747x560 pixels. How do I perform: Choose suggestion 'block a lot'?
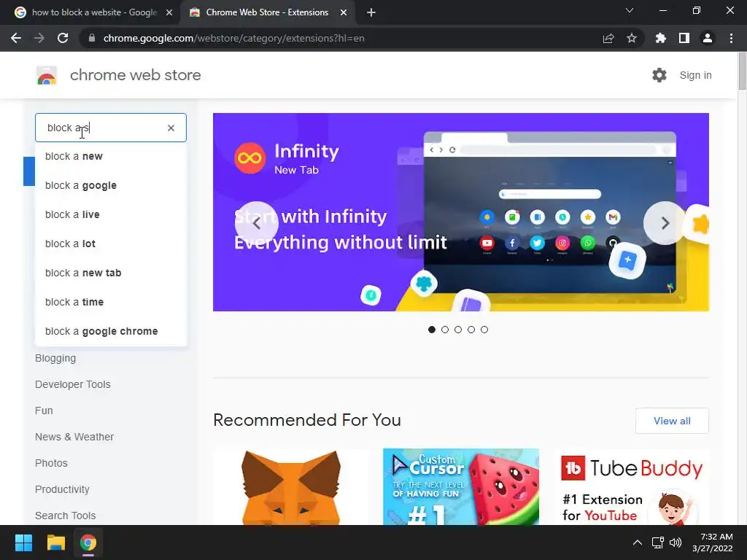111,244
